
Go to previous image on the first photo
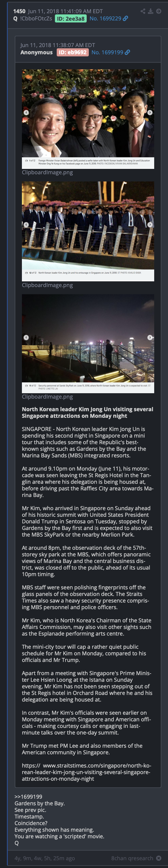tap(26, 112)
